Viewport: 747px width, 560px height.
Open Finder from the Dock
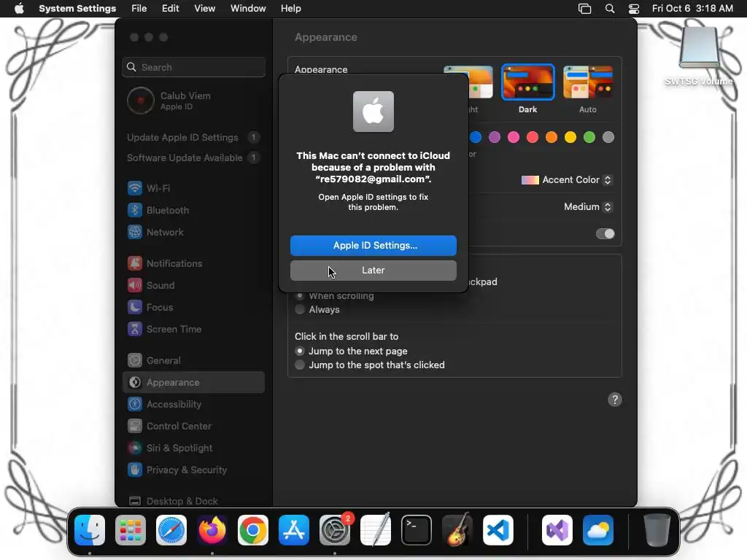pyautogui.click(x=90, y=530)
